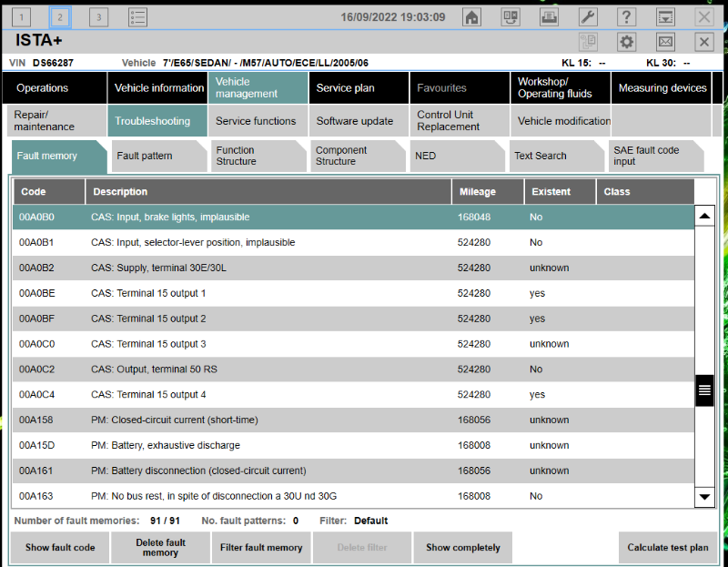
Task: Select Vehicle management tab
Action: (258, 87)
